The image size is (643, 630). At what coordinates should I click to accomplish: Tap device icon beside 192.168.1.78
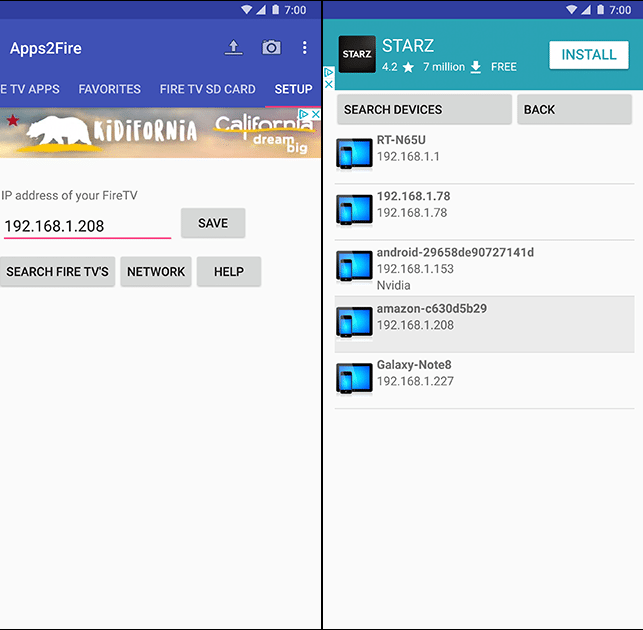[354, 210]
